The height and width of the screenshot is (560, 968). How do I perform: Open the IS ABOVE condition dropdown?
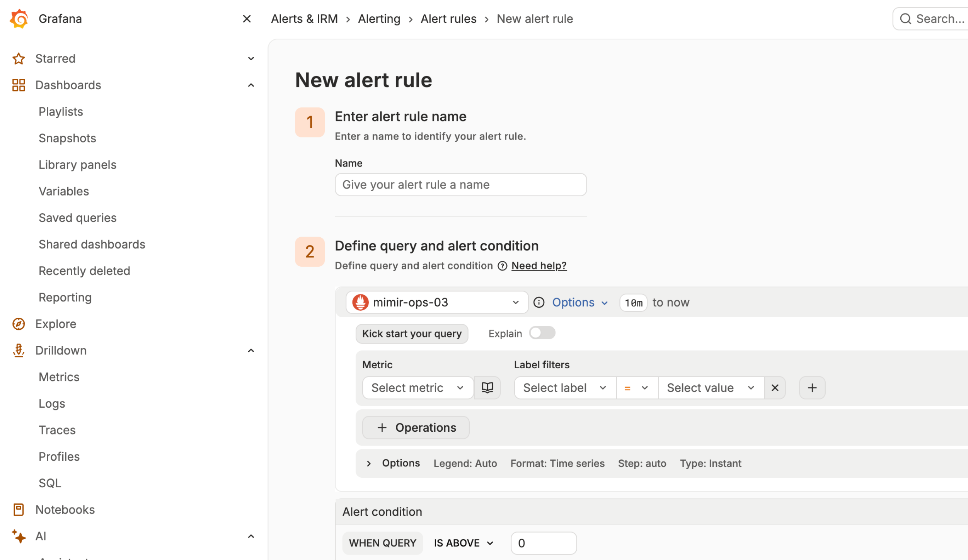464,543
